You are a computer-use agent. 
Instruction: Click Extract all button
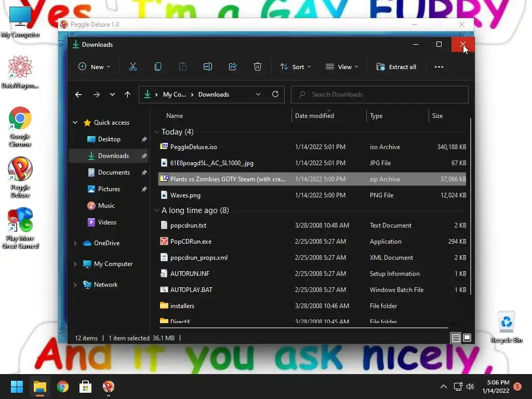[396, 67]
